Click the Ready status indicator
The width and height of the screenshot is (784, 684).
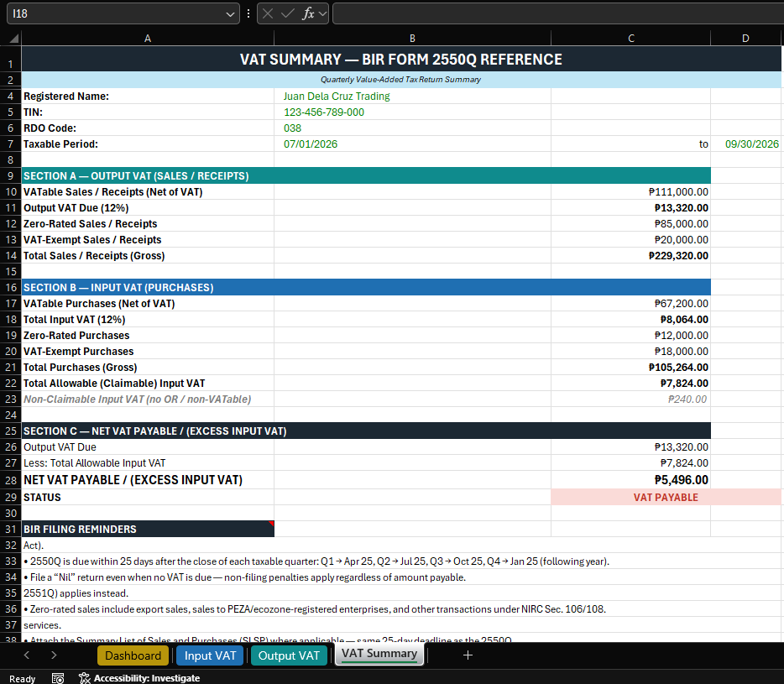point(23,678)
